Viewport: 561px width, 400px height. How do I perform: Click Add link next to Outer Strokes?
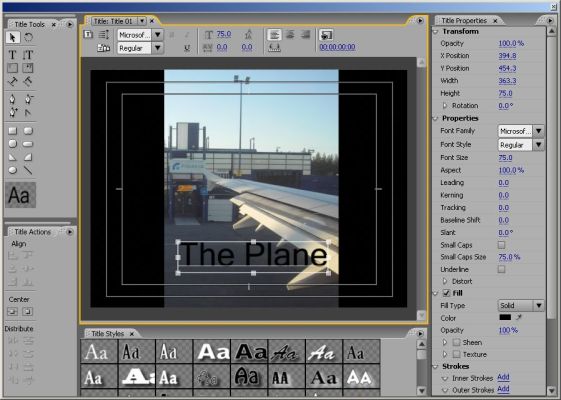click(503, 389)
